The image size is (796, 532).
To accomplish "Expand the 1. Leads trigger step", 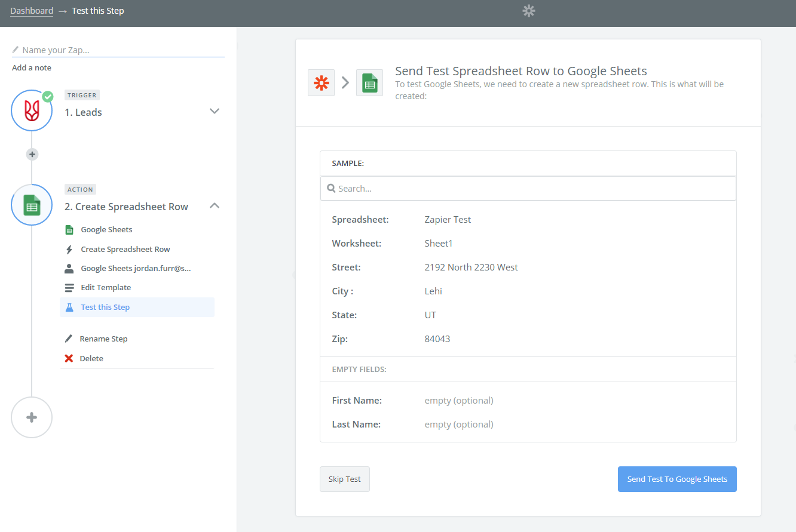I will [215, 111].
